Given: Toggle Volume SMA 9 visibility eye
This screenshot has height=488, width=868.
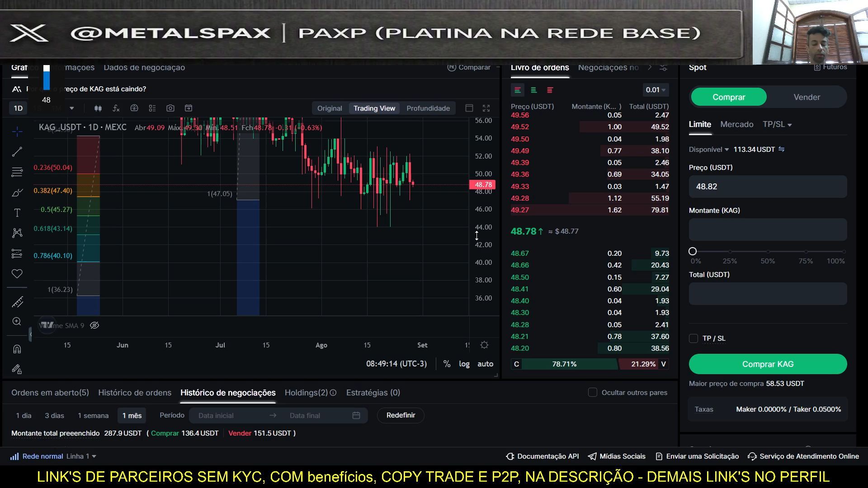Looking at the screenshot, I should (94, 326).
